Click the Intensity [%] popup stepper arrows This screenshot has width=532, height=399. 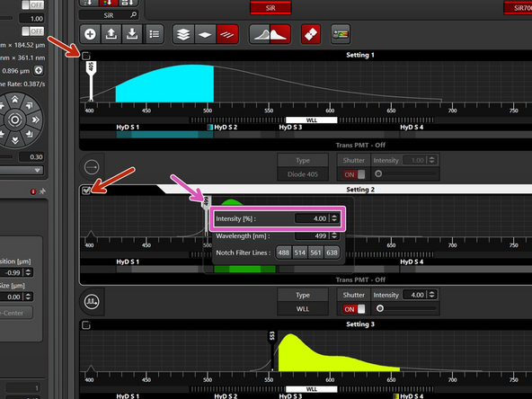pyautogui.click(x=334, y=218)
